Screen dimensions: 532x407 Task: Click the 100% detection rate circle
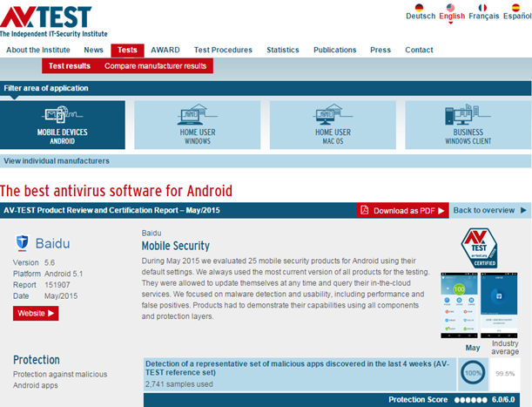(473, 373)
